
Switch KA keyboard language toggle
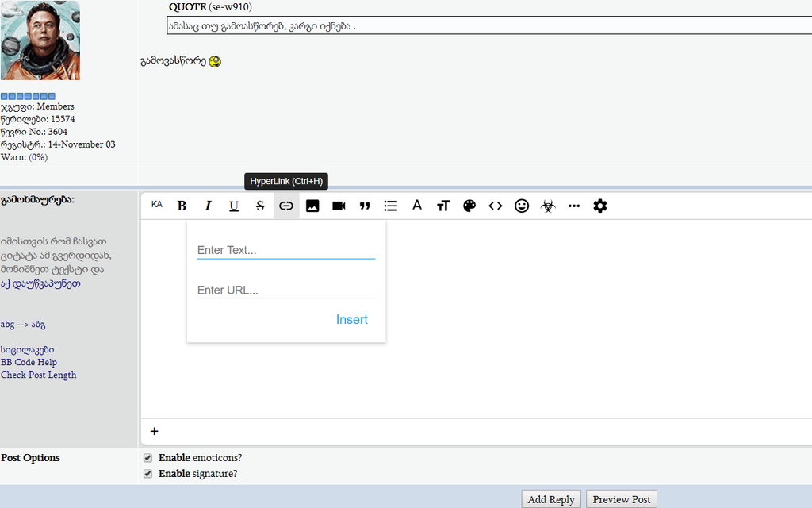pyautogui.click(x=157, y=205)
